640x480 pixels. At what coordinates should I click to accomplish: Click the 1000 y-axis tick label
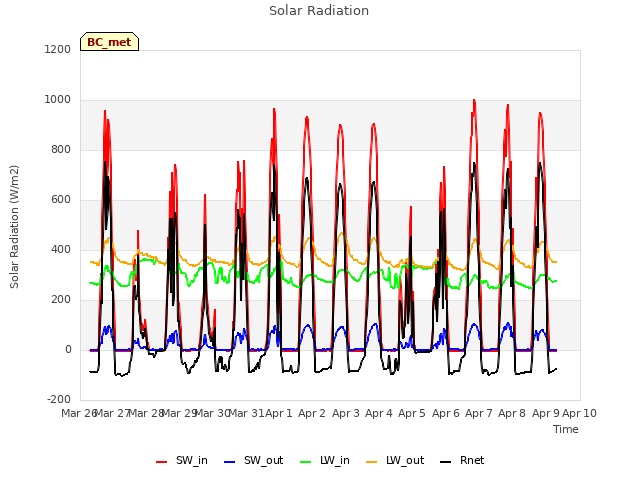pos(58,100)
